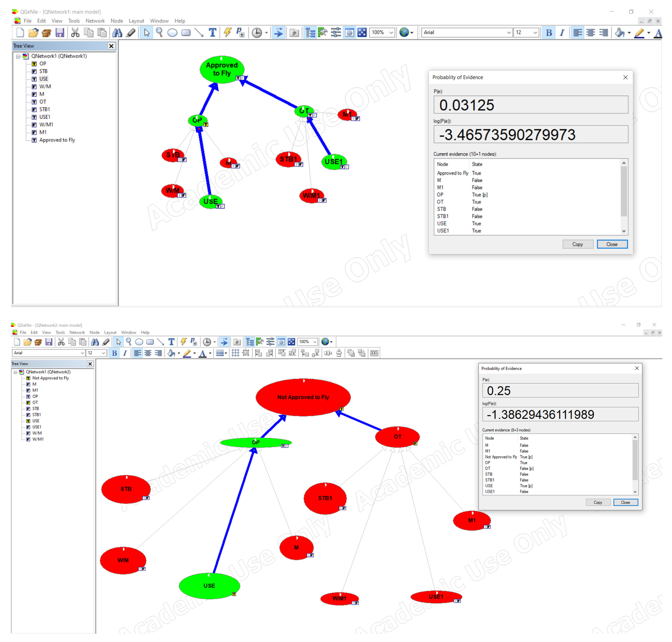
Task: Open the 100% zoom dropdown in QNetwork1 toolbar
Action: pos(391,33)
